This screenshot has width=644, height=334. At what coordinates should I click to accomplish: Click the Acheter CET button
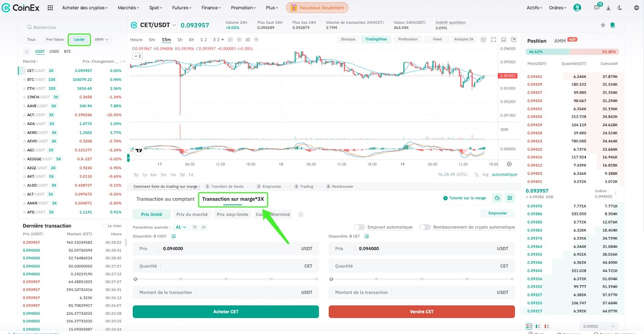pos(226,311)
